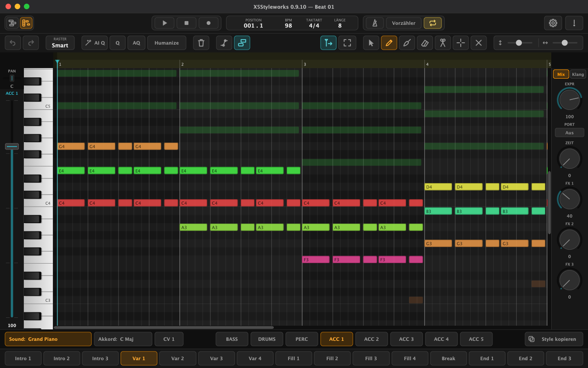
Task: Switch to the DRUMS track tab
Action: (267, 339)
